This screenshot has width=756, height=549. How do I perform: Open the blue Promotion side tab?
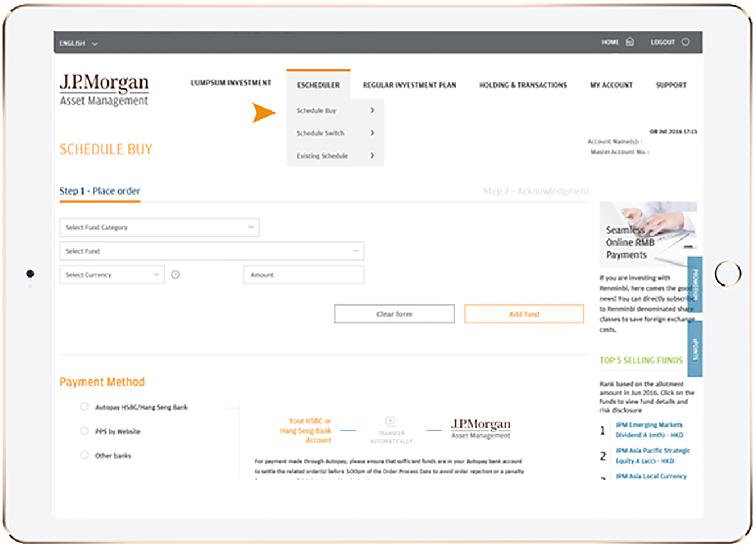click(x=695, y=284)
